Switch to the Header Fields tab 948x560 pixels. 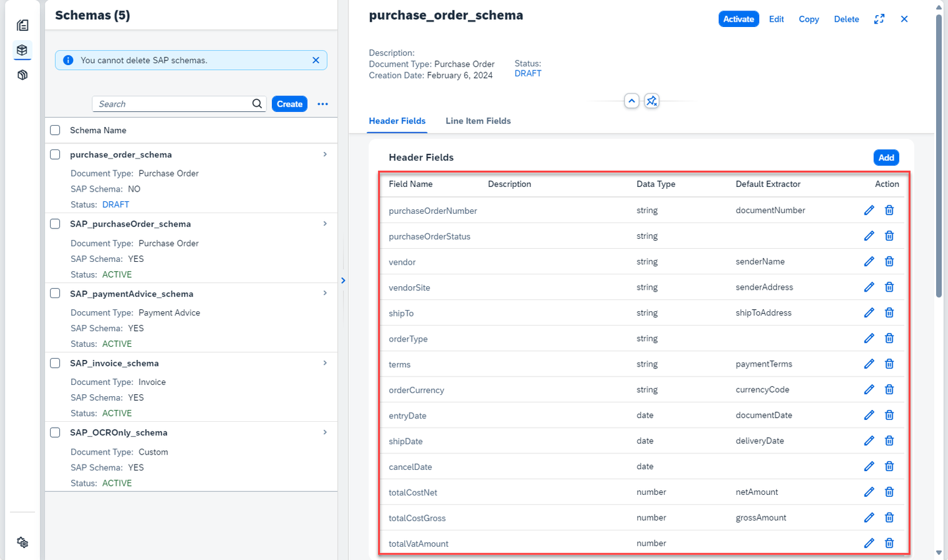point(397,121)
